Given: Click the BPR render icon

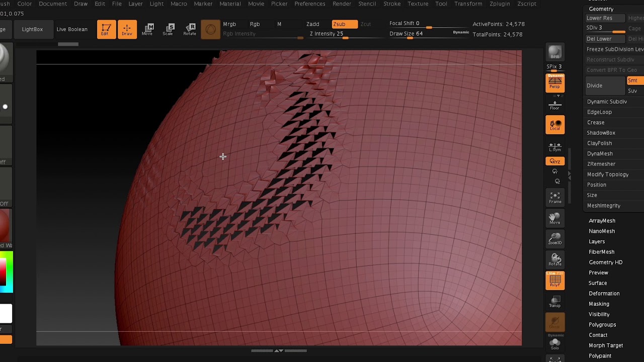Looking at the screenshot, I should [x=555, y=52].
